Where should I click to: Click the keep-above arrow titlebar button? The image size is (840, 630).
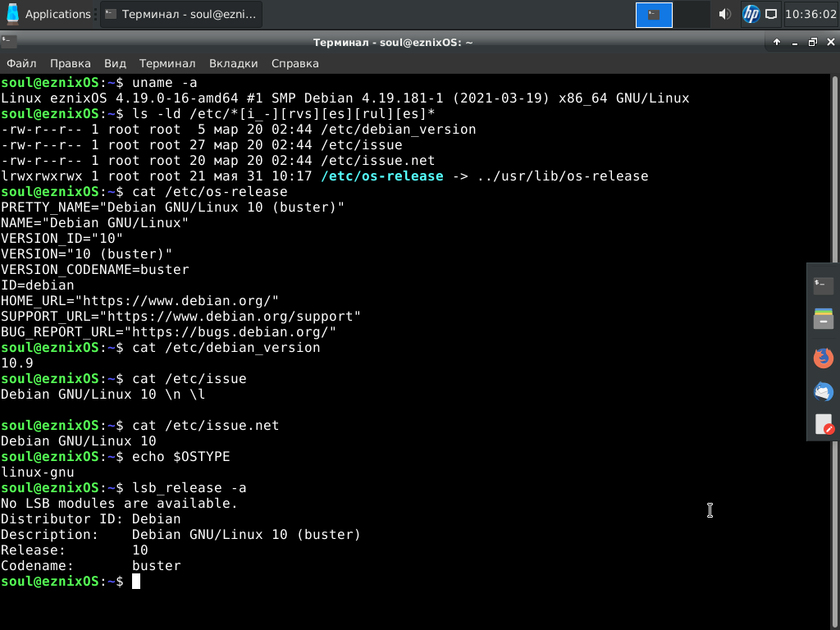[x=776, y=42]
